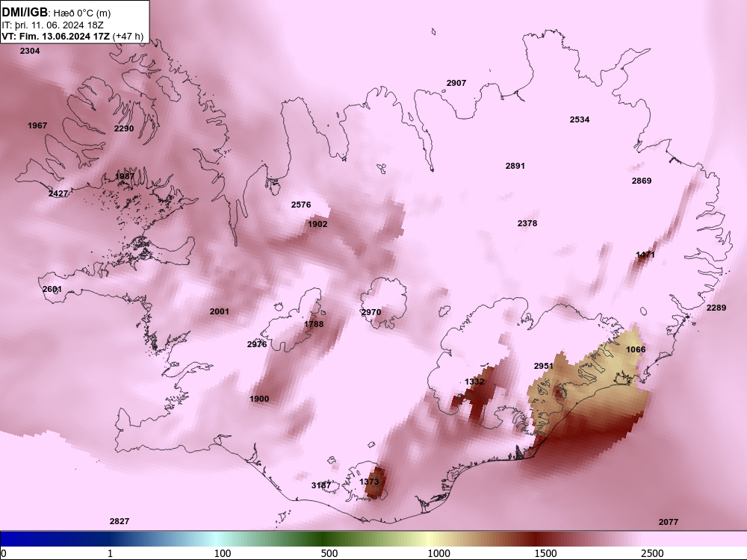Click the 1000 legend label
Viewport: 747px width, 560px height.
click(438, 553)
